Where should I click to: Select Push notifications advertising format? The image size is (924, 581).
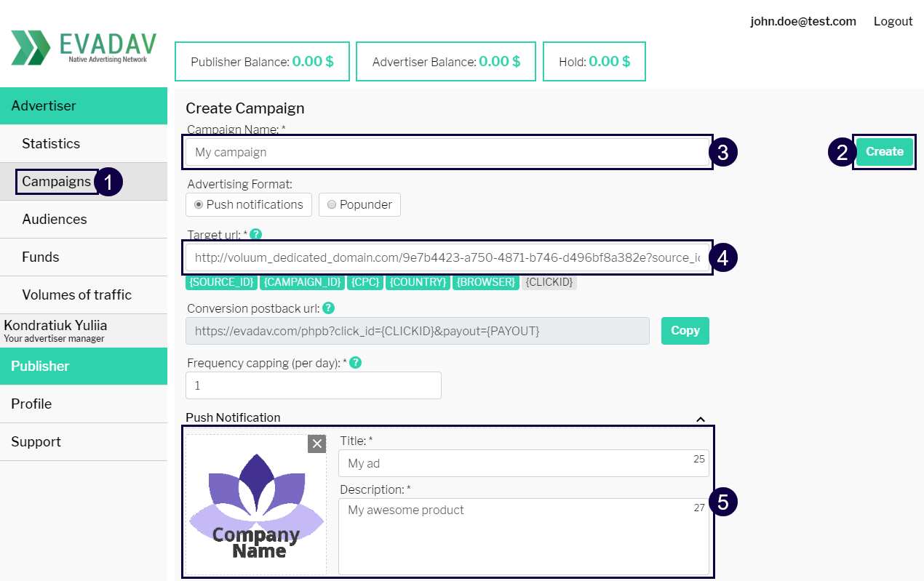pos(249,204)
